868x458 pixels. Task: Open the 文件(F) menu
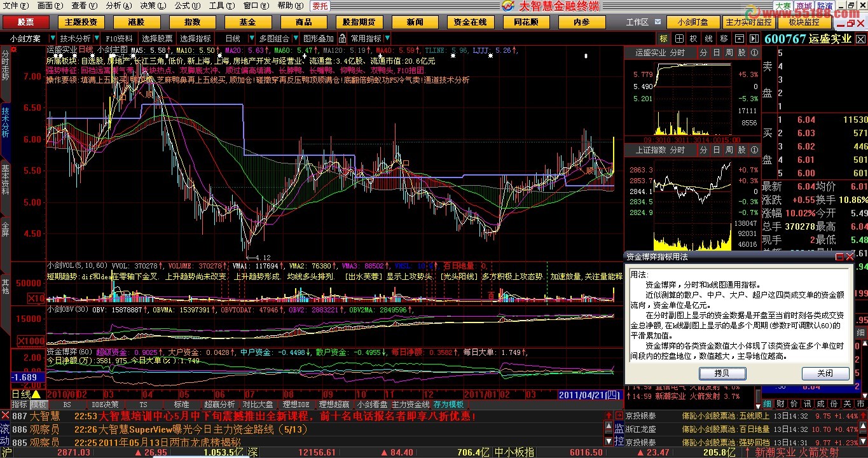coord(15,6)
